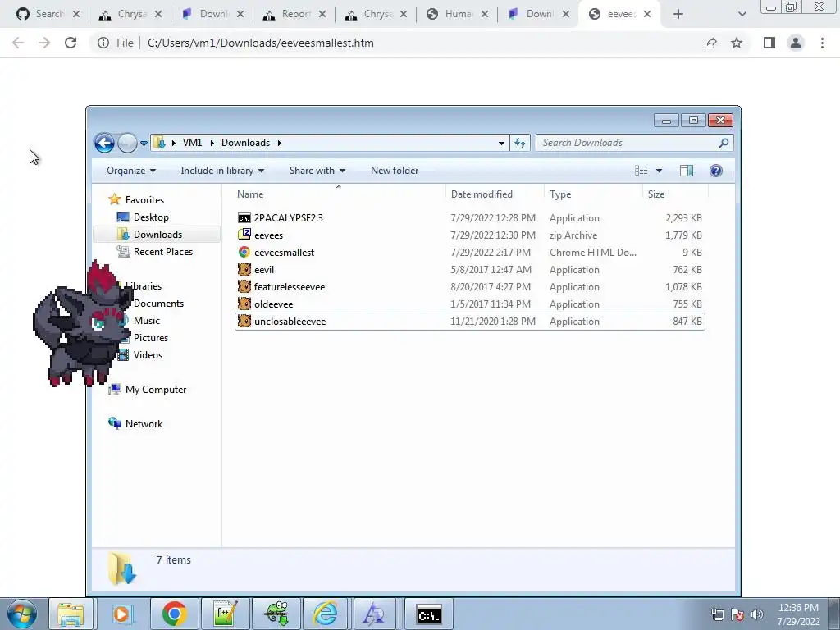The height and width of the screenshot is (630, 840).
Task: Open the Windows Start menu
Action: (x=21, y=614)
